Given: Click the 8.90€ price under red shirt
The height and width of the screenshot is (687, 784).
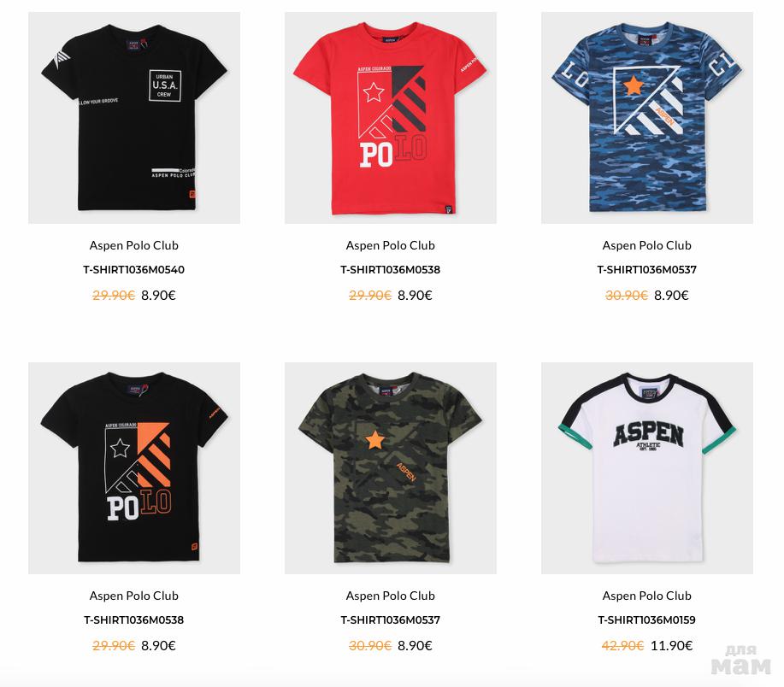Looking at the screenshot, I should 415,296.
